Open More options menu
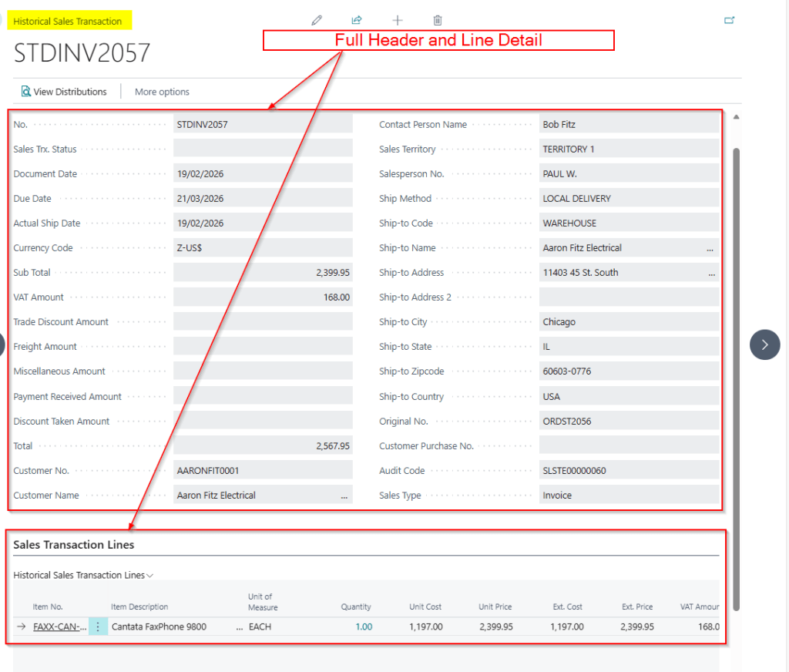Image resolution: width=789 pixels, height=672 pixels. tap(162, 92)
